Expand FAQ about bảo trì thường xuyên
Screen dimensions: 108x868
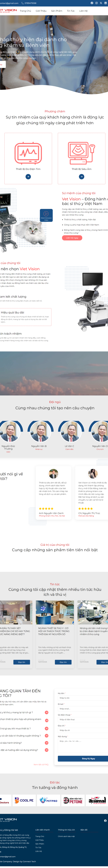point(47,736)
